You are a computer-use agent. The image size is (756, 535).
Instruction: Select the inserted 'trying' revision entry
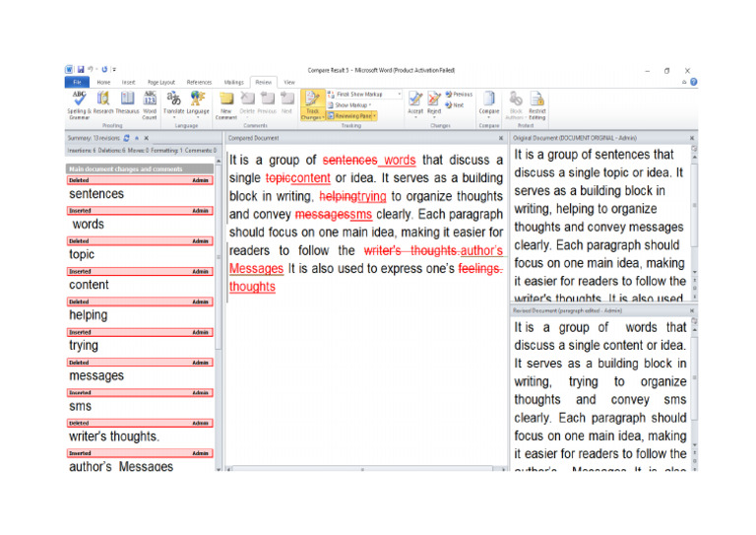(140, 341)
